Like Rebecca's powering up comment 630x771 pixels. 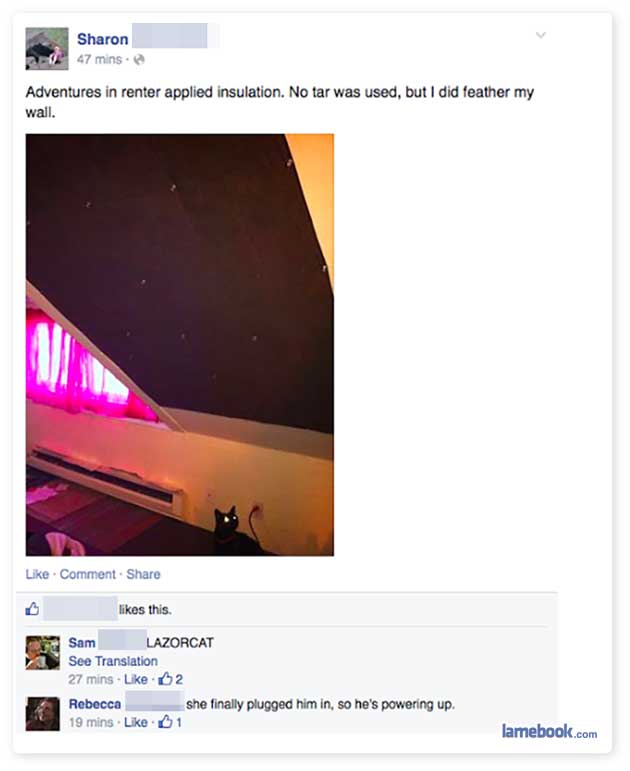pos(136,722)
